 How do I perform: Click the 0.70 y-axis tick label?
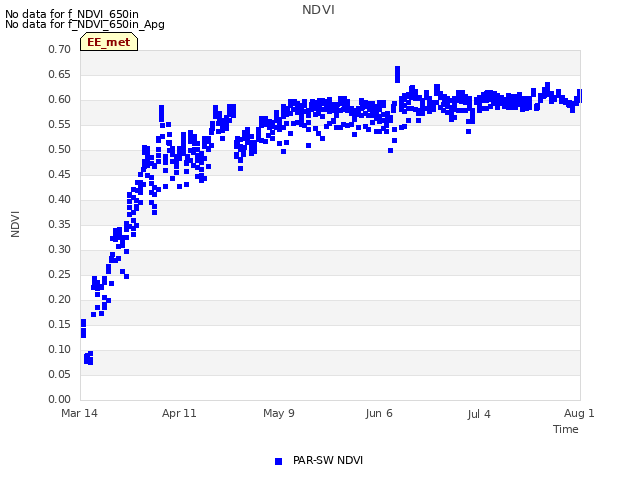(x=59, y=49)
